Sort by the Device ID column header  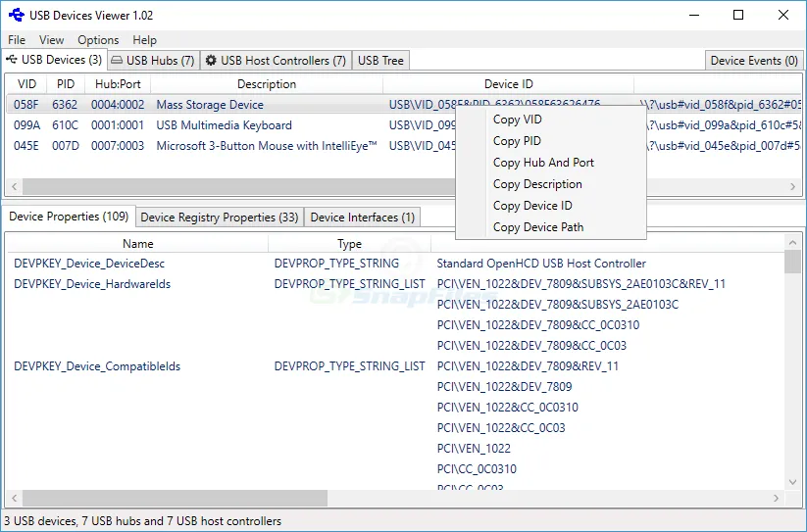point(509,84)
